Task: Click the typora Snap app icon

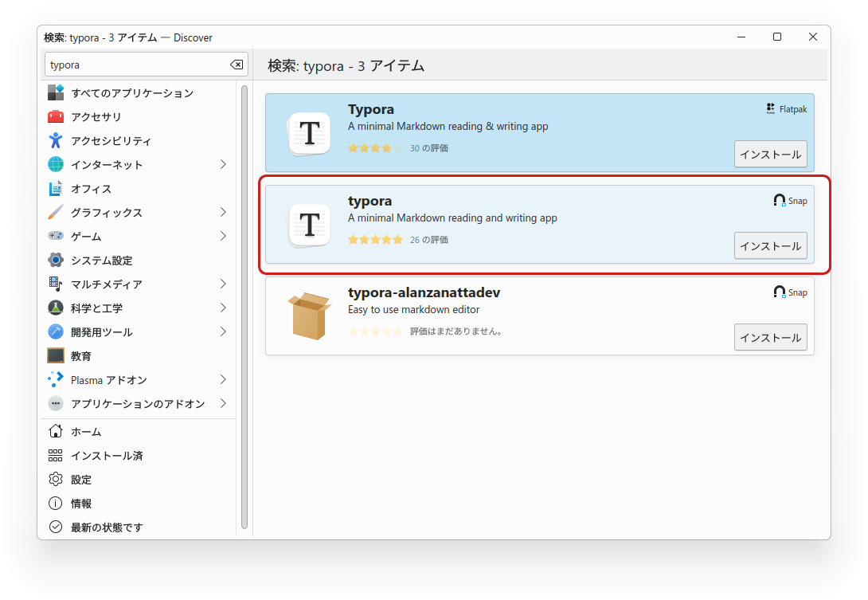Action: [x=310, y=225]
